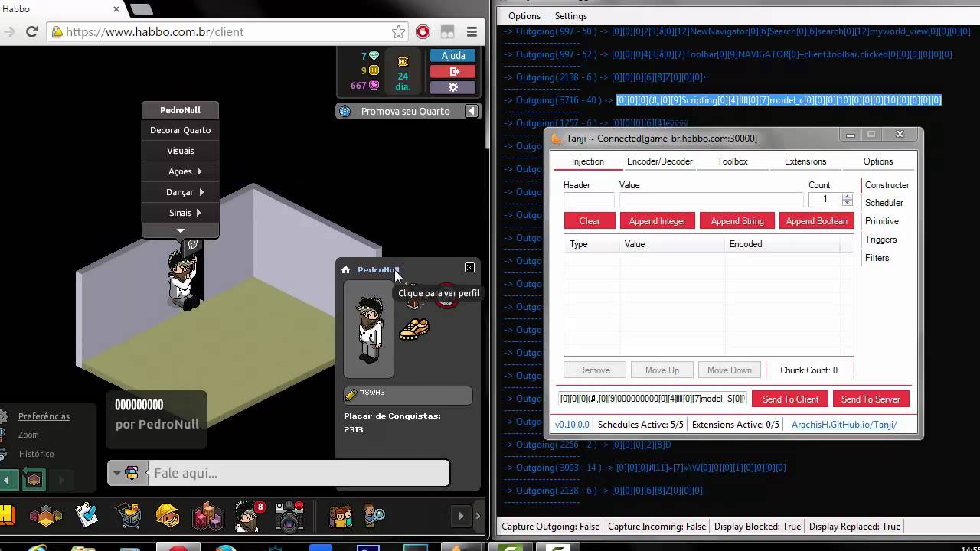Click the Promova seu Quarto link
Viewport: 980px width, 551px height.
(405, 111)
